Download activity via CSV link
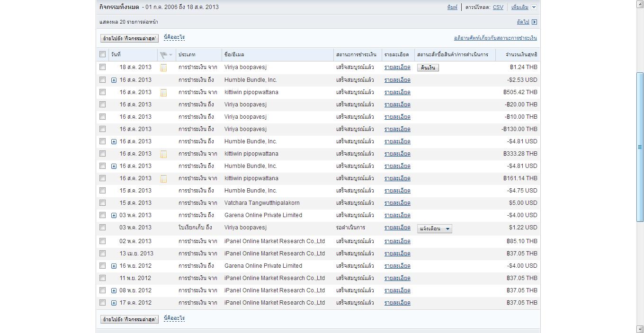The width and height of the screenshot is (644, 333). [498, 7]
